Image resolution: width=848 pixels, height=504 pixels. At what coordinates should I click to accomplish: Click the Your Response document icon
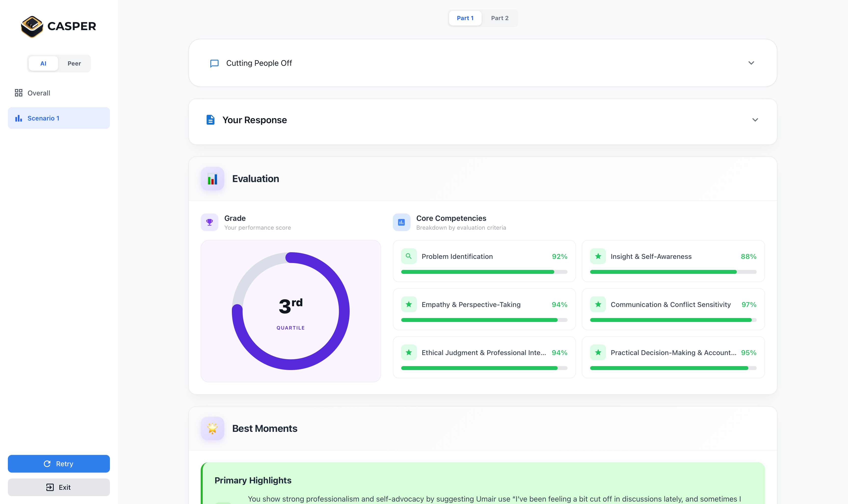[x=210, y=120]
